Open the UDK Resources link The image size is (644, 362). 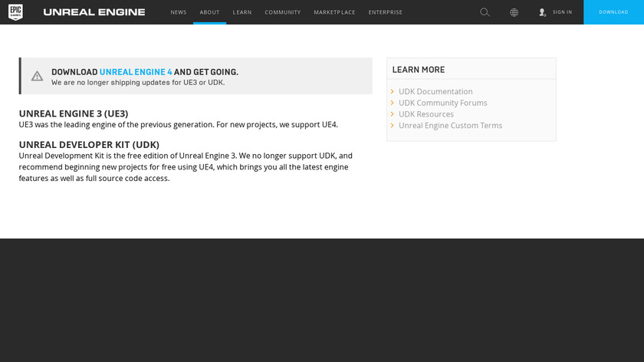tap(426, 114)
